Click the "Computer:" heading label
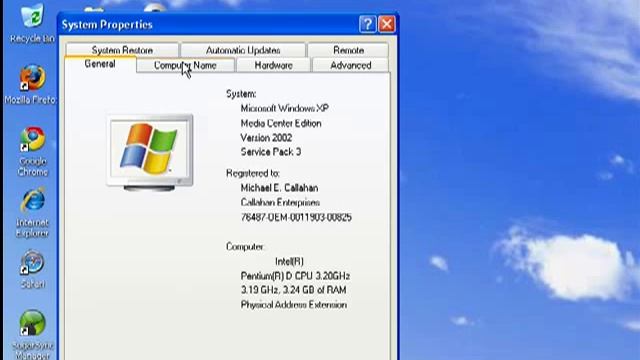The width and height of the screenshot is (640, 360). click(245, 247)
